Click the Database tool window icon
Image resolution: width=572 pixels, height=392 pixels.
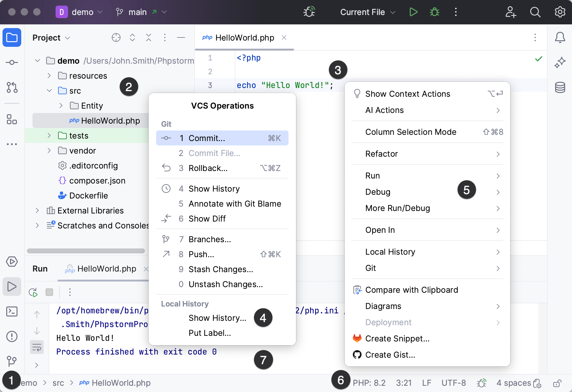click(560, 87)
